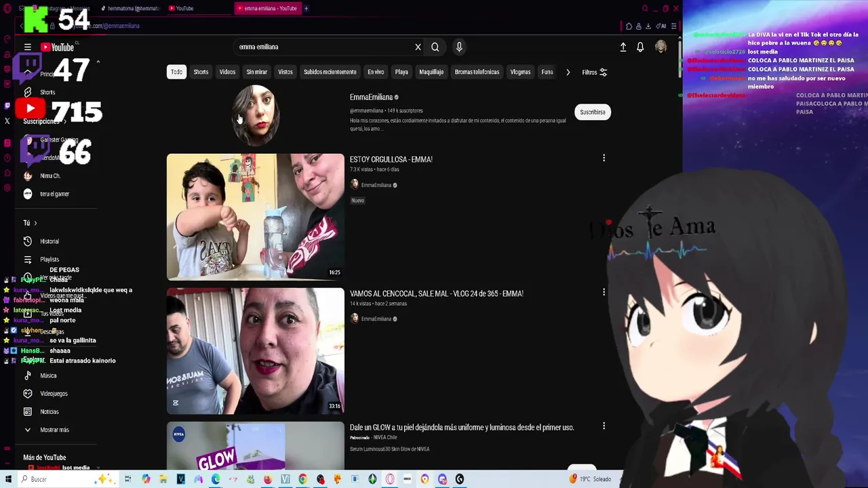Open Videojuegos in the sidebar

pos(53,394)
